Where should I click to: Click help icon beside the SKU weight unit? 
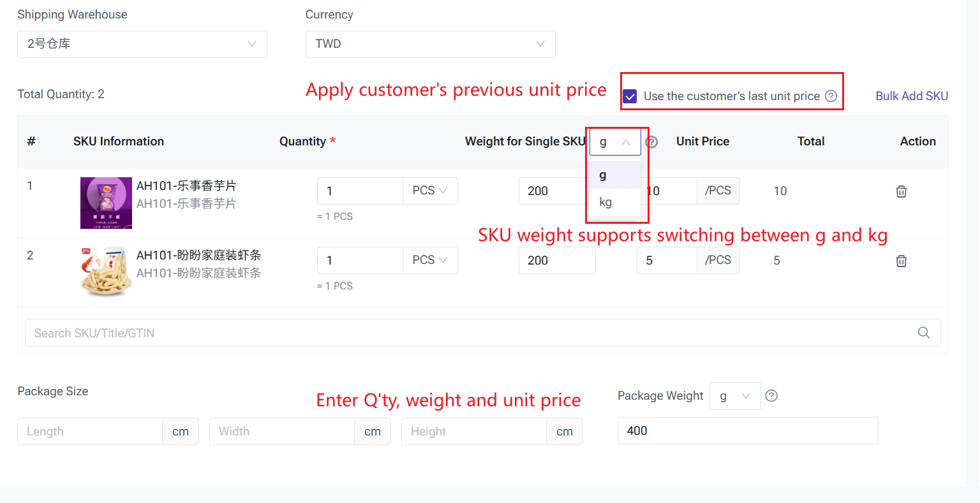tap(651, 142)
